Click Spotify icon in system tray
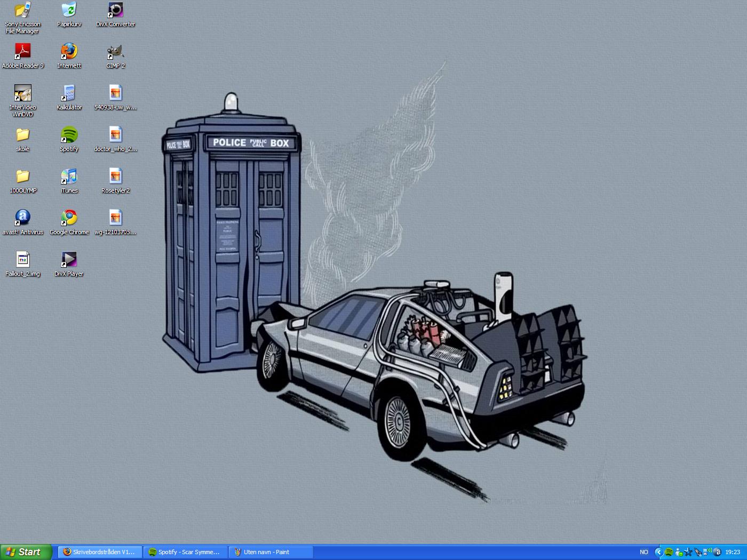This screenshot has width=747, height=560. 669,552
